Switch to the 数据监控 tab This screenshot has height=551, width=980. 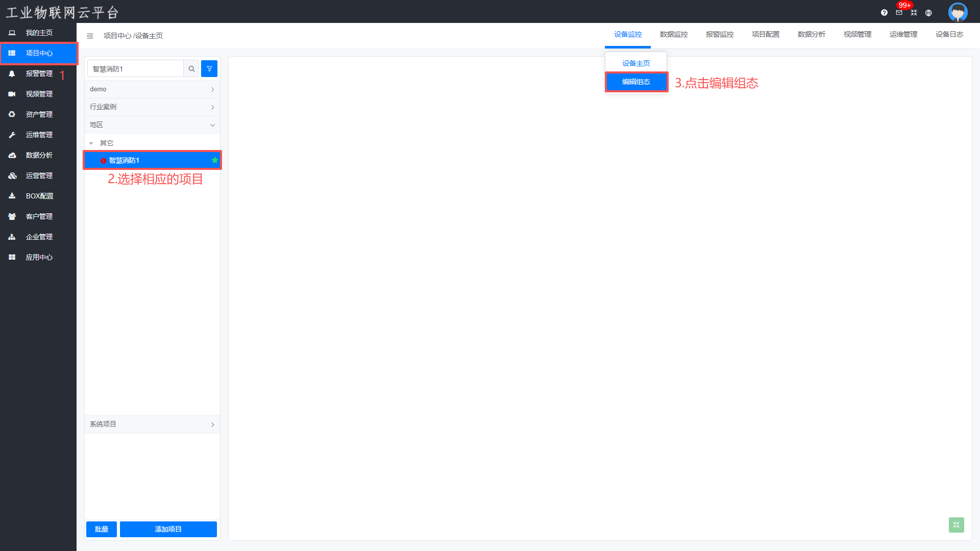[674, 34]
